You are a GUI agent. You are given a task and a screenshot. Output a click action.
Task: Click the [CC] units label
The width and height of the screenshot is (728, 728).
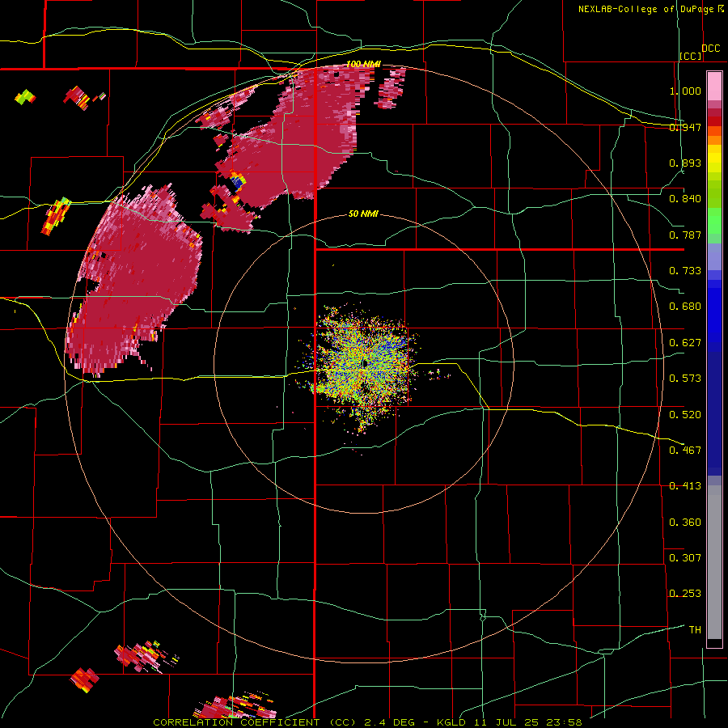point(691,56)
